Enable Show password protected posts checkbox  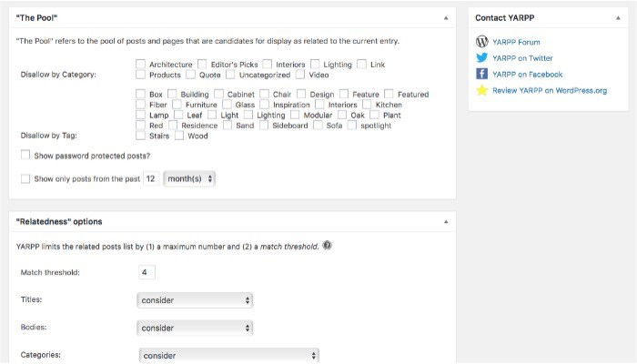(25, 156)
